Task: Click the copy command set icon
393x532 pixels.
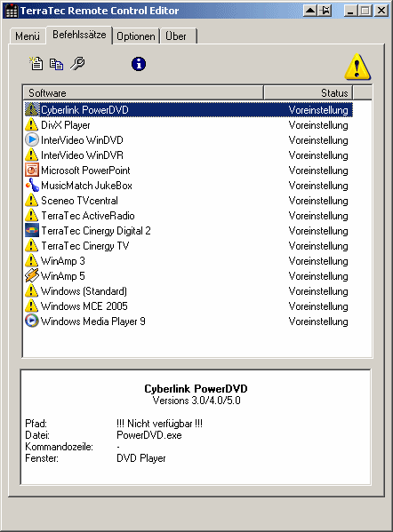Action: tap(56, 64)
